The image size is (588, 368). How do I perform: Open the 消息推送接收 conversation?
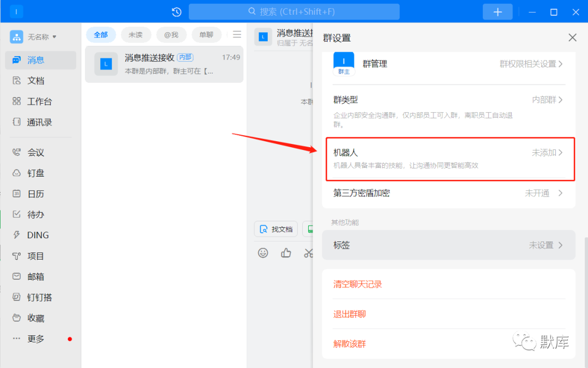(x=164, y=64)
